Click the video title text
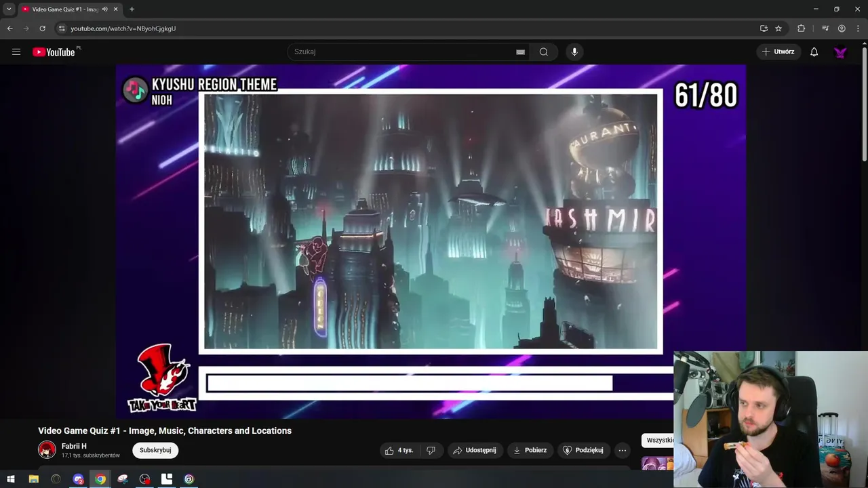The image size is (868, 488). [x=165, y=430]
